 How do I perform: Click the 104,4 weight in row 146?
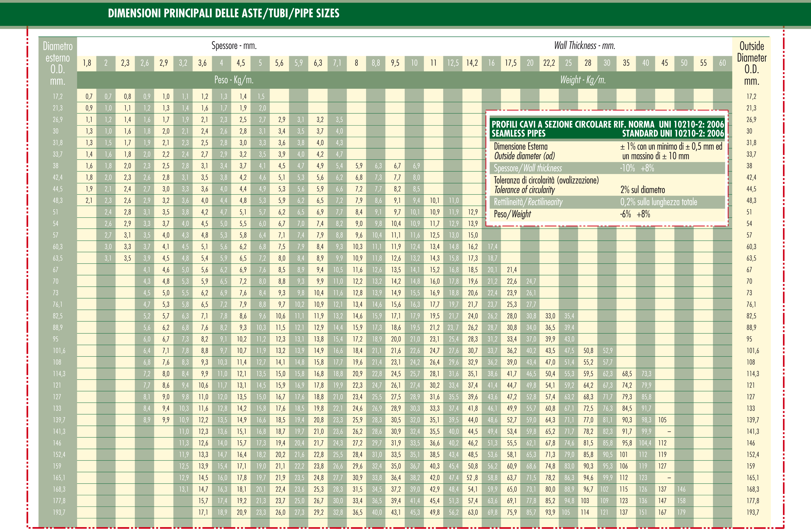645,443
